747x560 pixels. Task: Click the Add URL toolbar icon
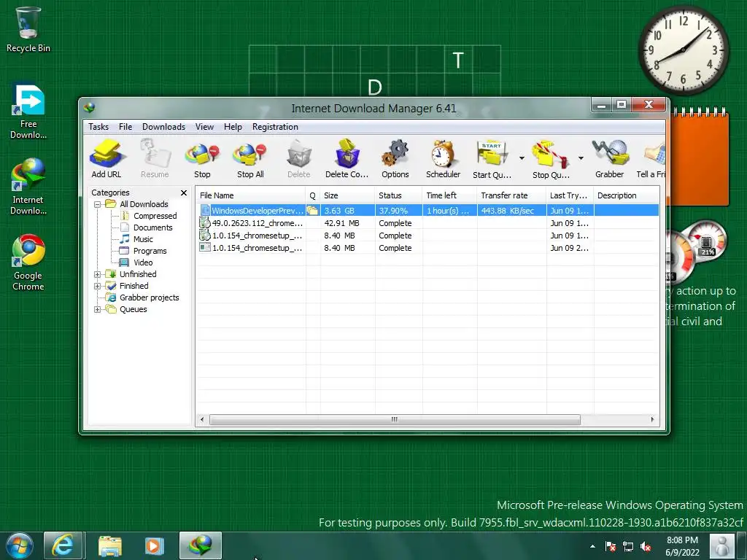point(107,159)
